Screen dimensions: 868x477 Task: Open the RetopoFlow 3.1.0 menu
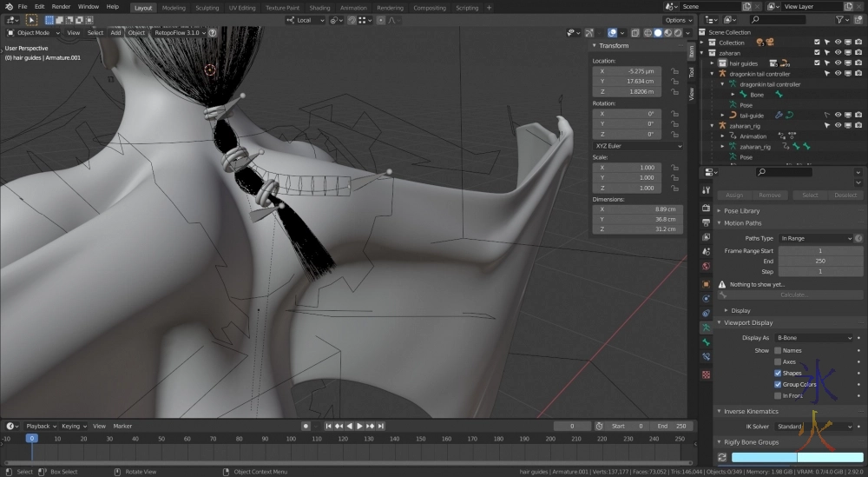[x=176, y=33]
